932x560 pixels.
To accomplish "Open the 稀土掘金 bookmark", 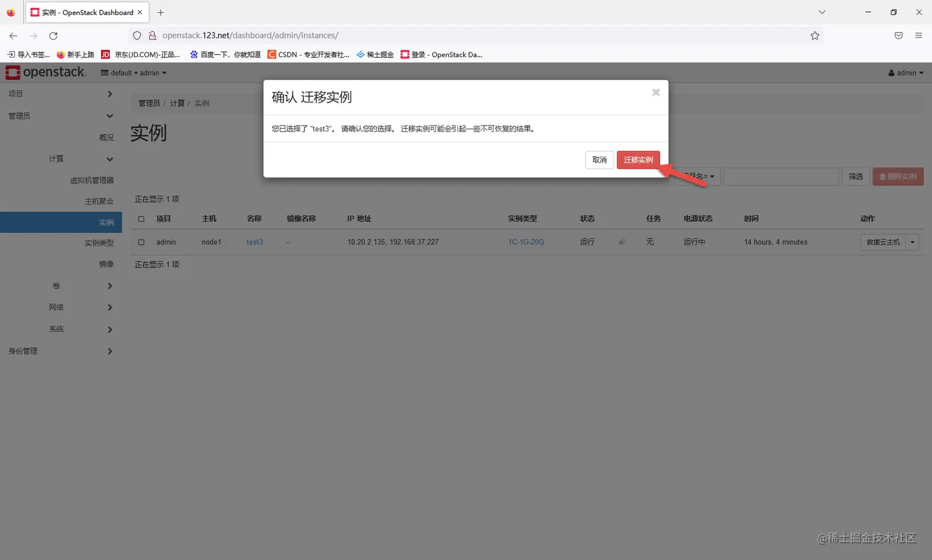I will tap(375, 54).
